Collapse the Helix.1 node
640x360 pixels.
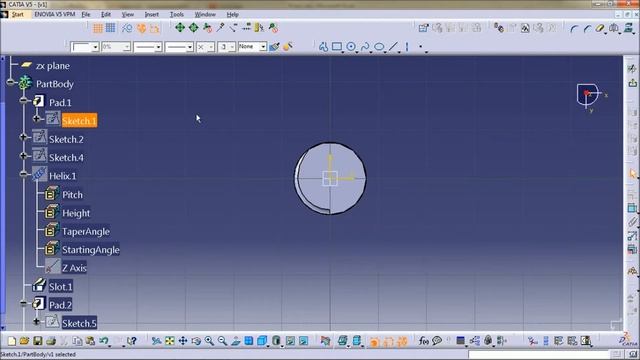click(24, 174)
